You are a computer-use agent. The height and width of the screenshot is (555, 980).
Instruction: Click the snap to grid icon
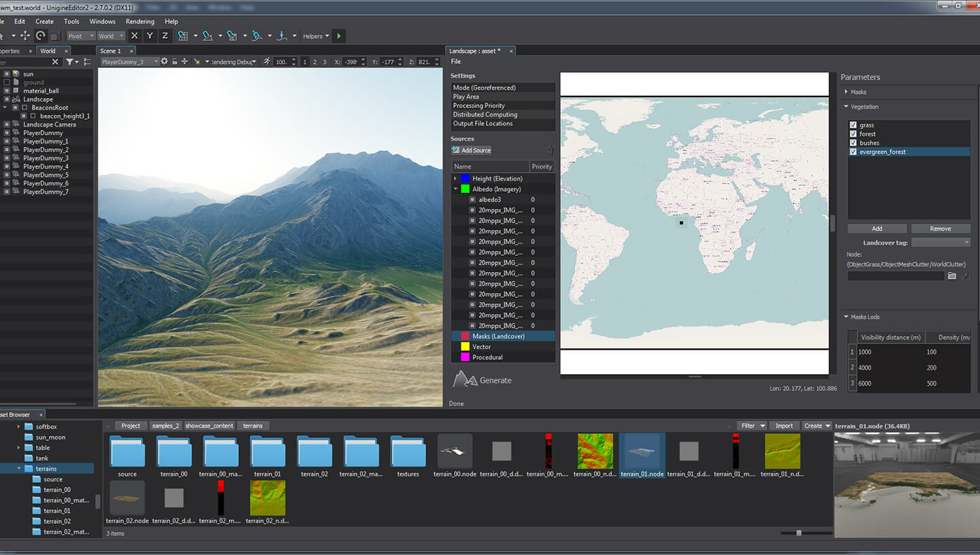click(183, 36)
